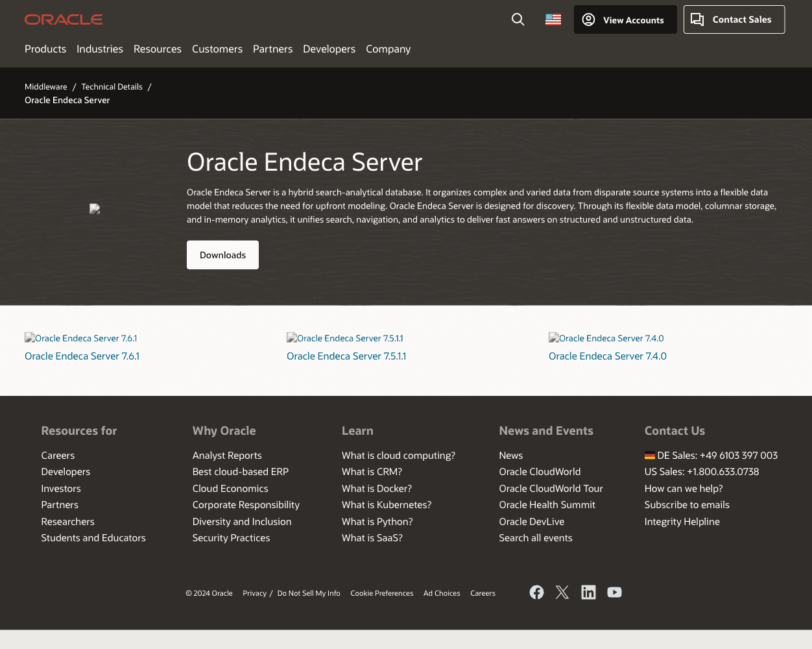Open Best cloud-based ERP link
Screen dimensions: 812x649
click(241, 471)
